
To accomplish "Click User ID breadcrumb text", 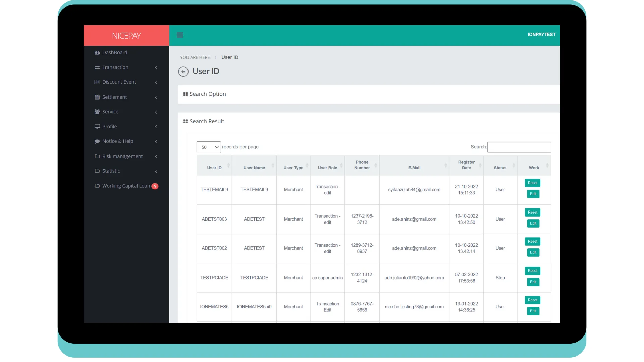I will [x=230, y=57].
